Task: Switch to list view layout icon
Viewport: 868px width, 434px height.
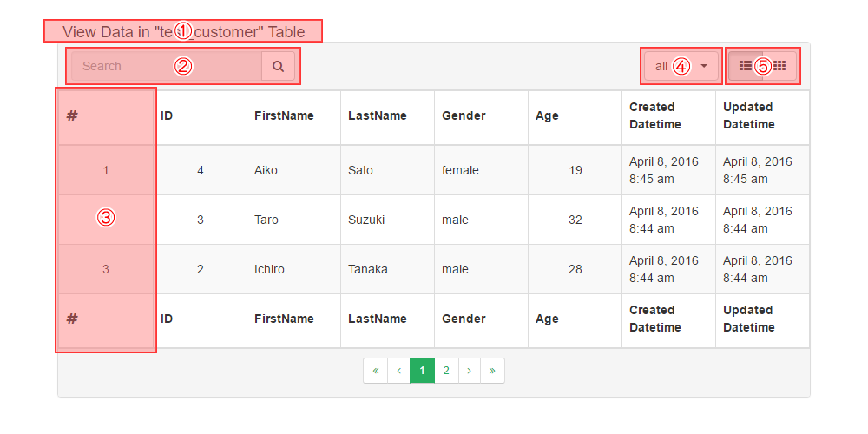Action: click(x=745, y=66)
